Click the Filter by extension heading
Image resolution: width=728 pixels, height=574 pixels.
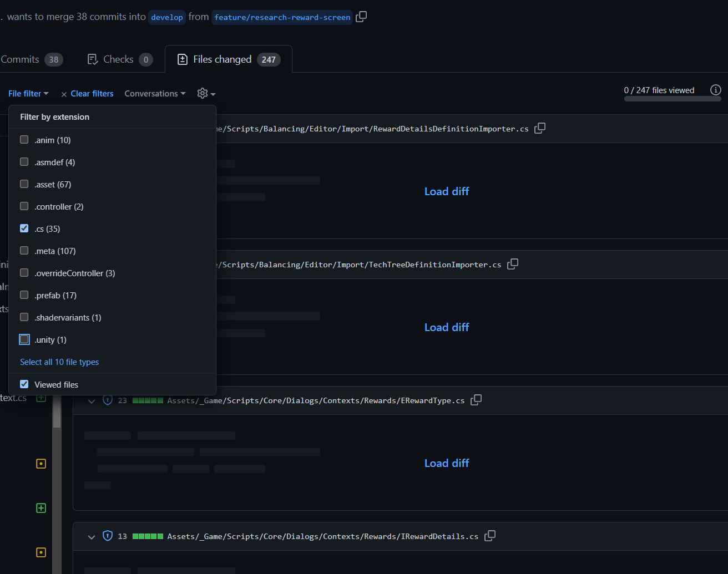pos(55,117)
